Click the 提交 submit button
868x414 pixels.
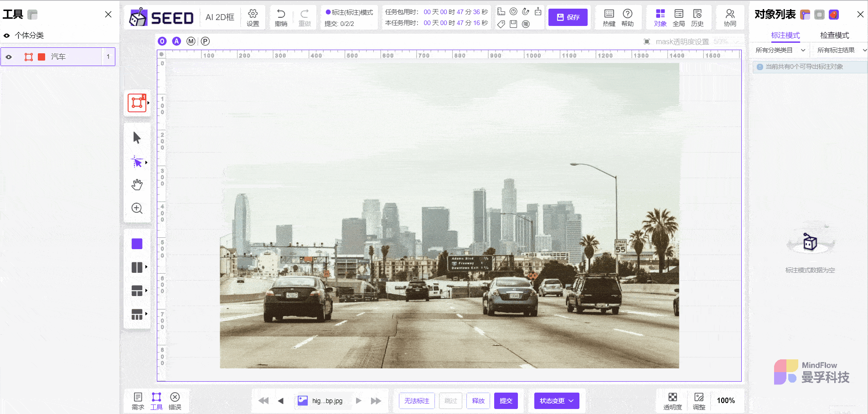(506, 401)
